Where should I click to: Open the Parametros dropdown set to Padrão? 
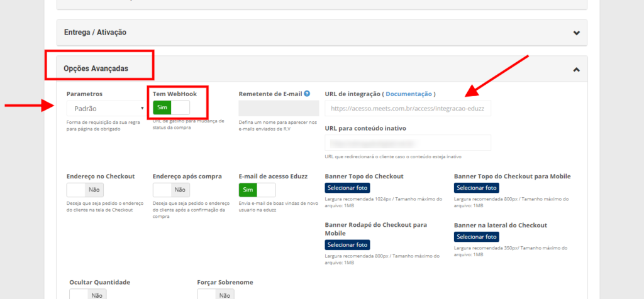pos(106,108)
